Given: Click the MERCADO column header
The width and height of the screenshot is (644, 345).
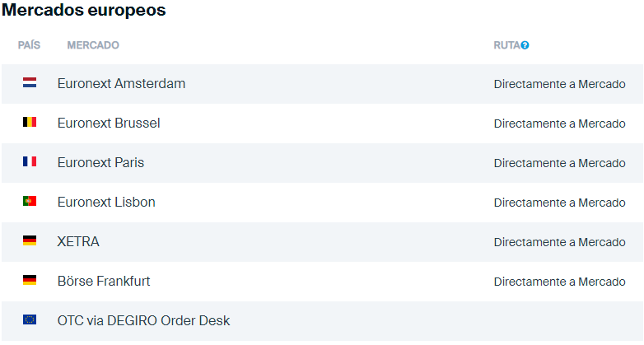Looking at the screenshot, I should 93,45.
